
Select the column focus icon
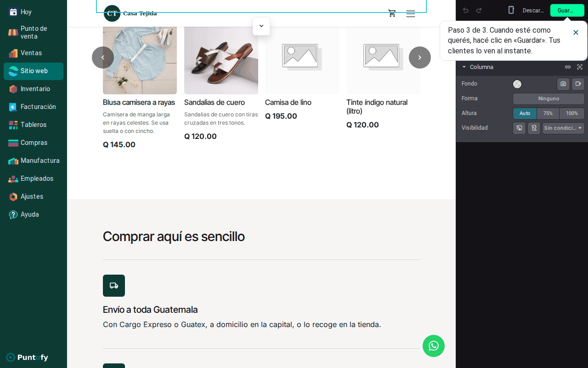pos(580,67)
